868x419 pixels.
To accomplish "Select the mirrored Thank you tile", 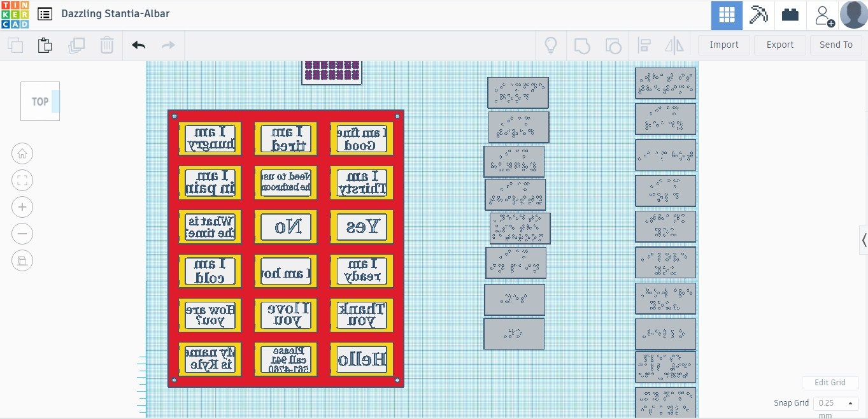I will (361, 315).
